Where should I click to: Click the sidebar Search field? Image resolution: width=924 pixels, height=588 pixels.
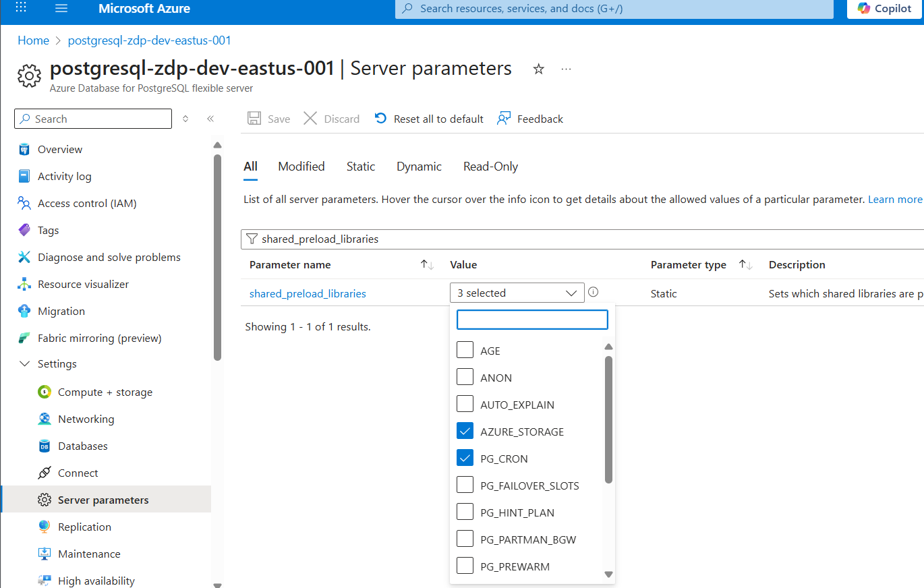[93, 119]
